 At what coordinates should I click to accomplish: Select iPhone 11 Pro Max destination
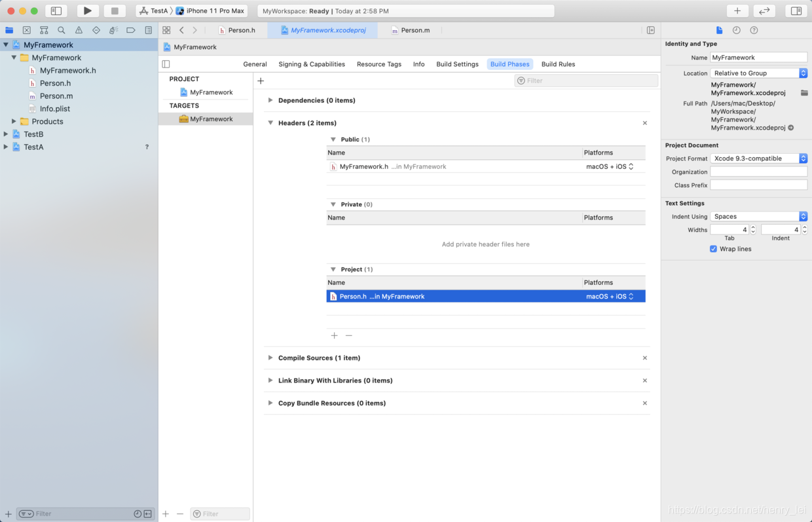click(210, 11)
